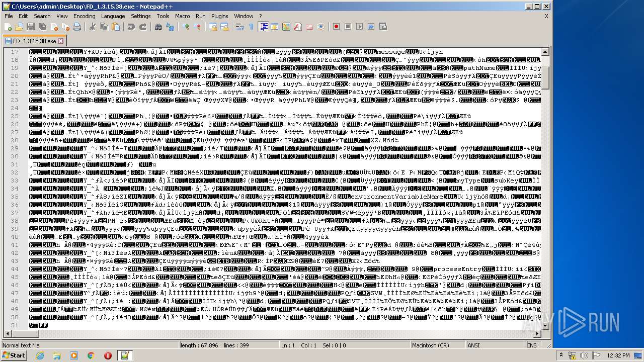Toggle word wrap in the toolbar
The image size is (644, 362).
click(240, 27)
